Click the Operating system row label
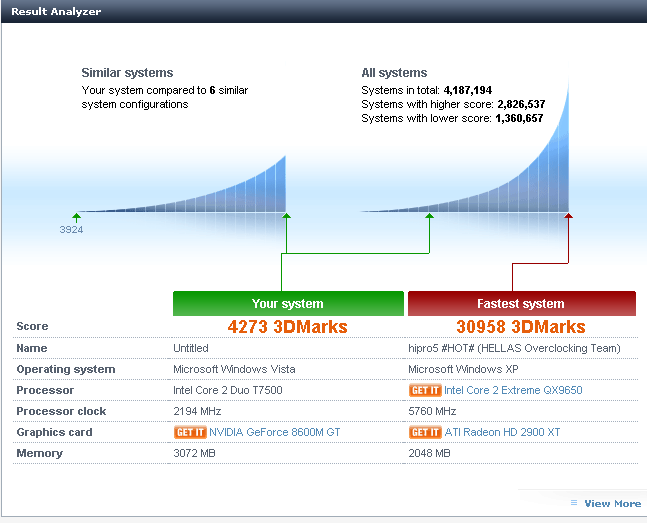 pyautogui.click(x=66, y=369)
